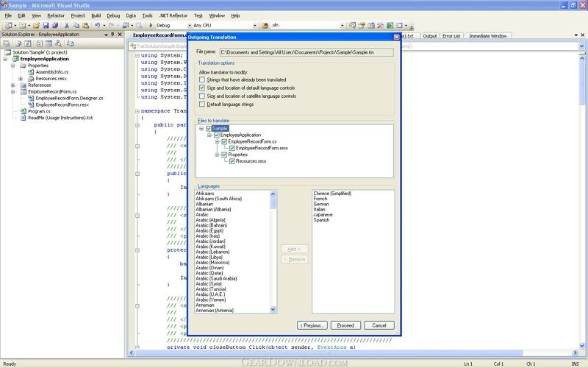The width and height of the screenshot is (588, 368).
Task: Open the .NET Reflector menu
Action: click(x=173, y=15)
